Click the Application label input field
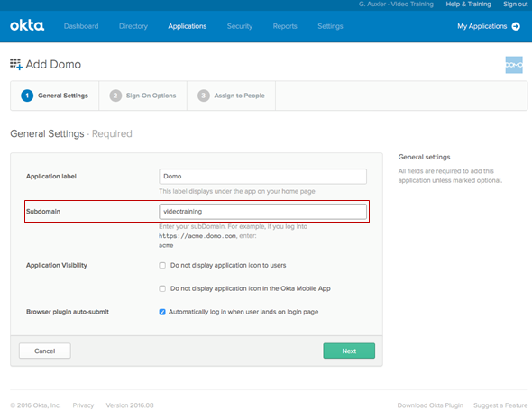This screenshot has height=410, width=532. tap(262, 177)
